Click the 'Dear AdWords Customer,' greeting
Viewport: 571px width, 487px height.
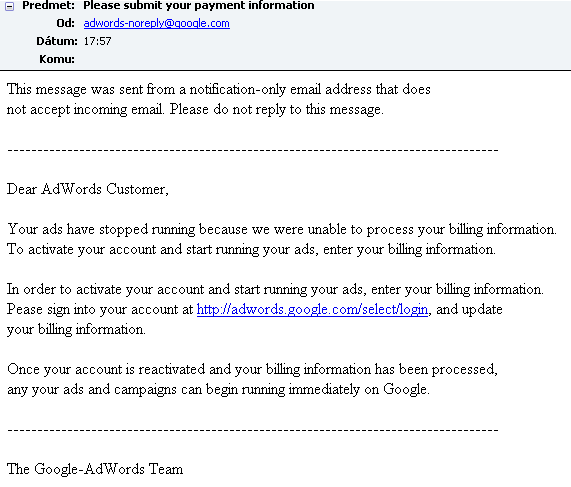pos(88,189)
